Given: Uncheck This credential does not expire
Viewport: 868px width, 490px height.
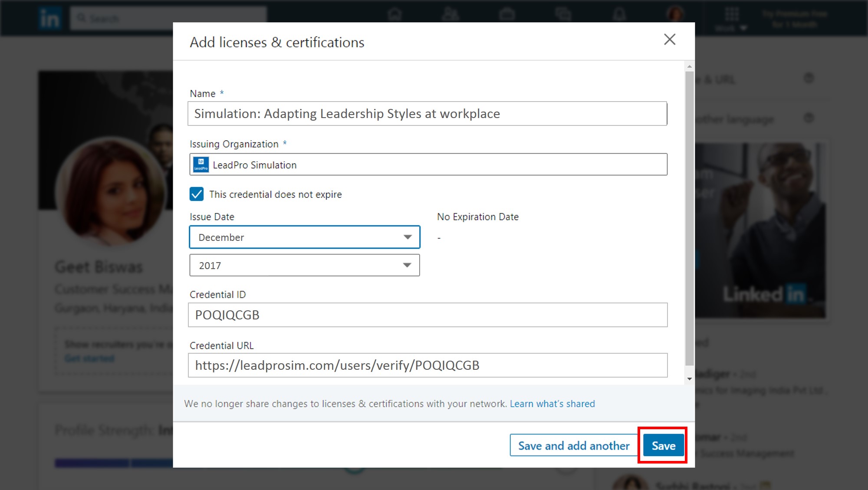Looking at the screenshot, I should 197,194.
